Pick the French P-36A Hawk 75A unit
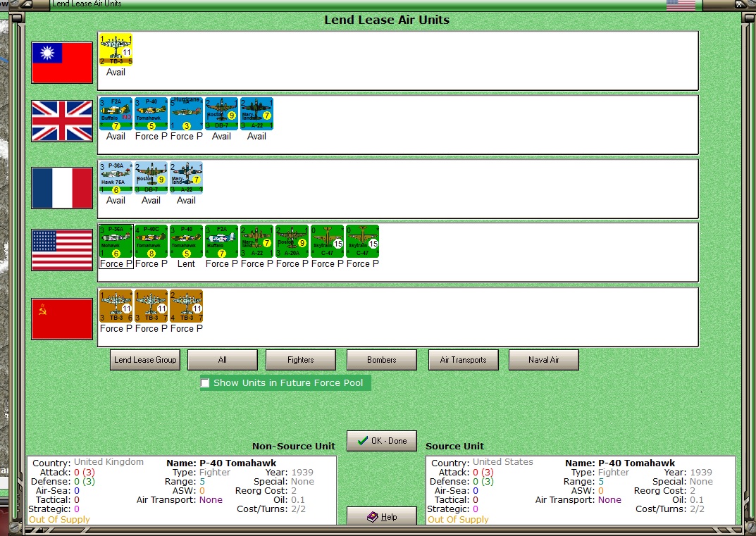 (x=116, y=178)
